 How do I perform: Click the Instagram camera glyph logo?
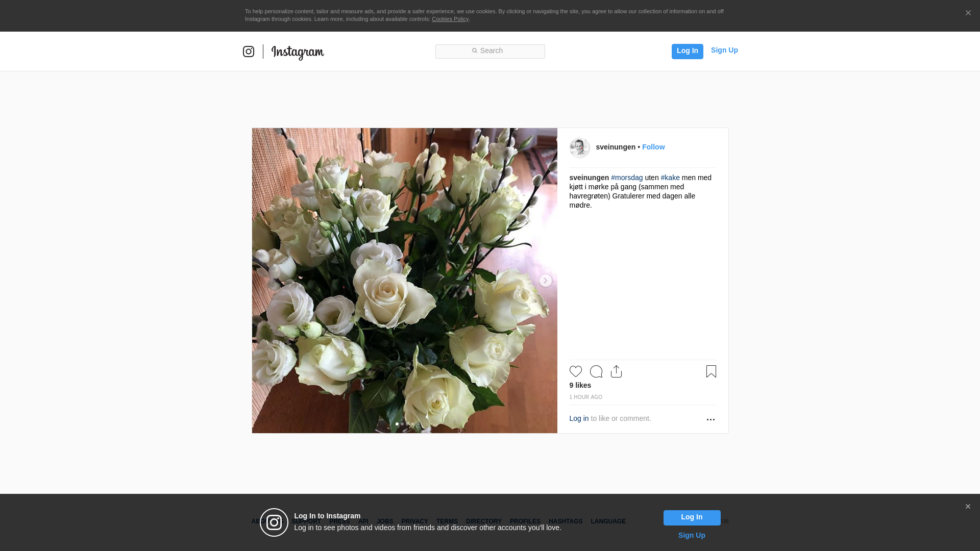coord(249,52)
